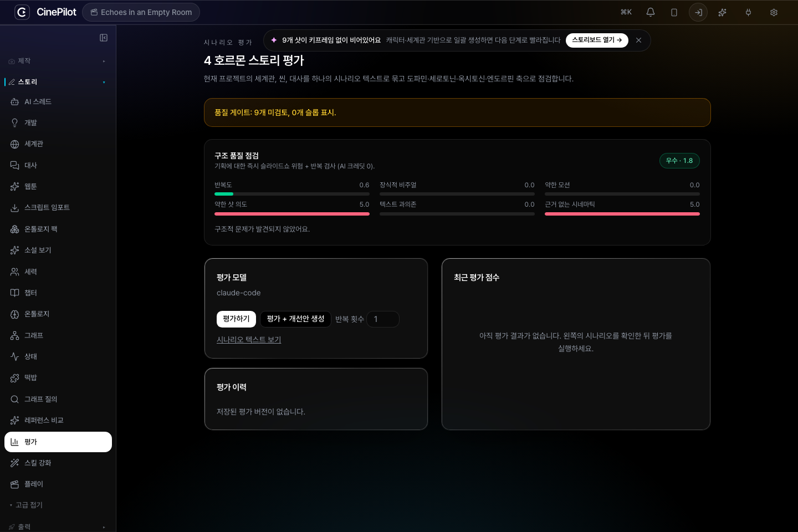Screen dimensions: 798x532
Task: Click 스토리보드 열기 button in banner
Action: pos(597,40)
